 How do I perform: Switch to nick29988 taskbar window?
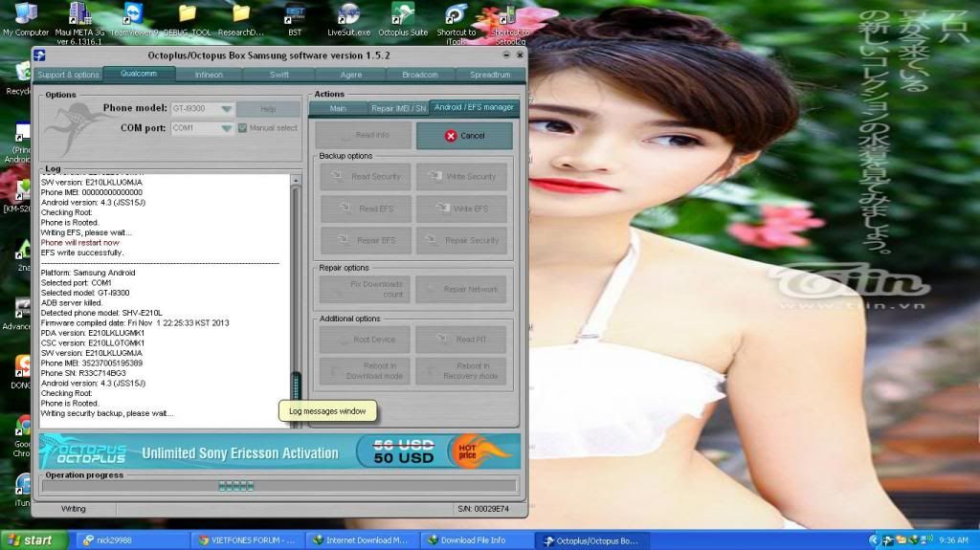click(x=133, y=540)
